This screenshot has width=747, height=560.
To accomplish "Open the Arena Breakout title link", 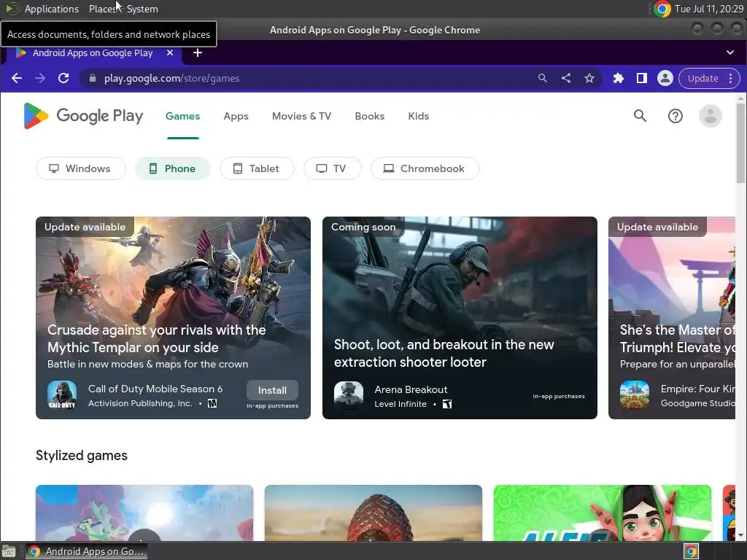I will click(411, 389).
